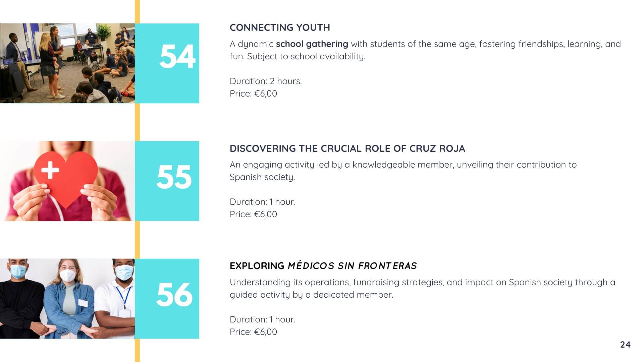Click the turquoise number 55 tile
Image resolution: width=644 pixels, height=362 pixels.
point(167,181)
